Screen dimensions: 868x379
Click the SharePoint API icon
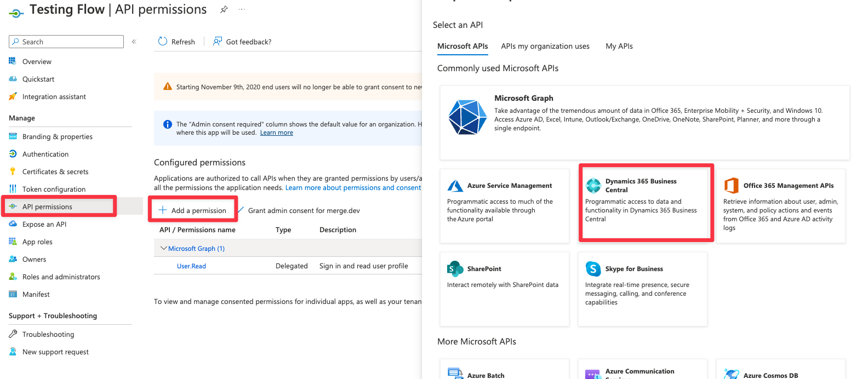455,269
